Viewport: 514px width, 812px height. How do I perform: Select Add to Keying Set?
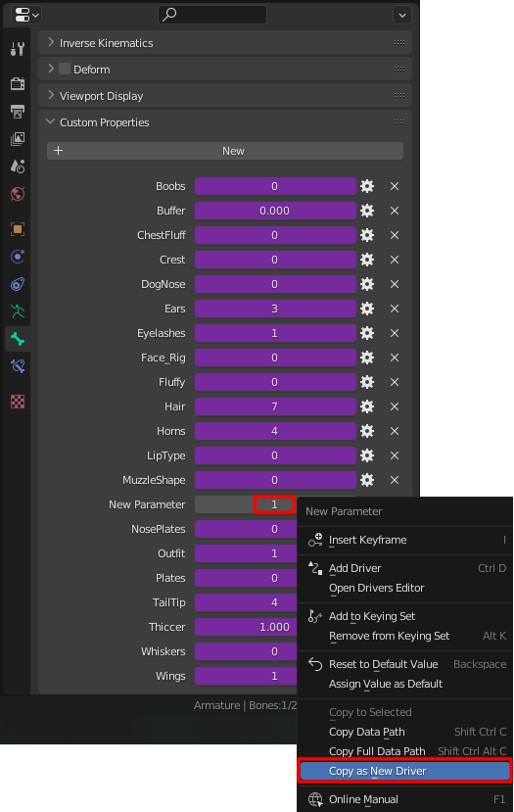pyautogui.click(x=404, y=616)
